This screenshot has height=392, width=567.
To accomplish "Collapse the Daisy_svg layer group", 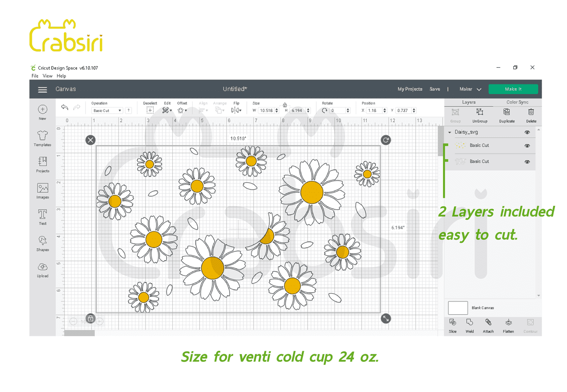I will point(449,132).
